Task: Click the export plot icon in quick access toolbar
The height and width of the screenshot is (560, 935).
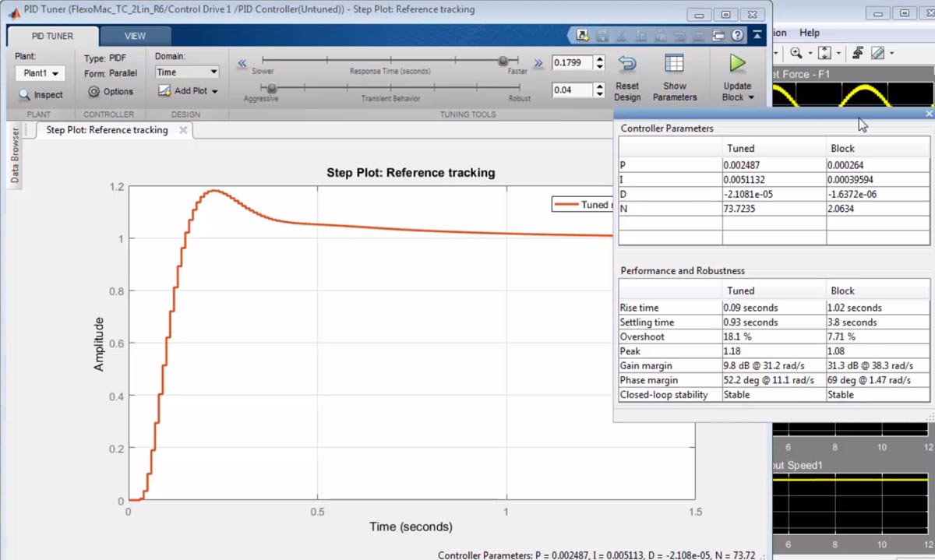Action: pyautogui.click(x=581, y=35)
